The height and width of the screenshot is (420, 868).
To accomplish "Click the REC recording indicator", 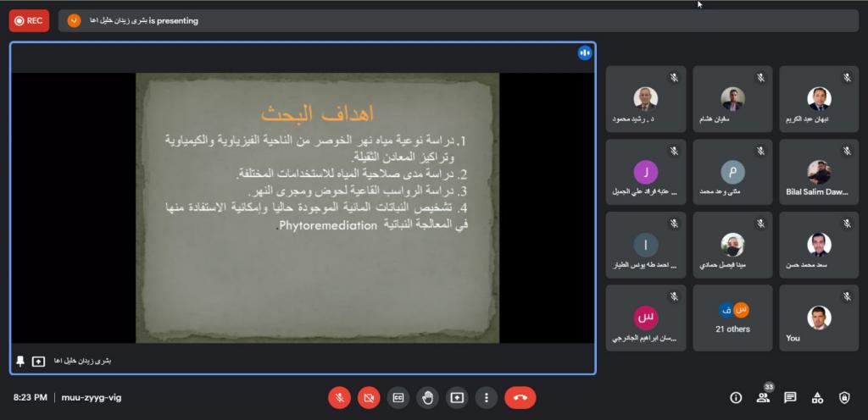I will 29,20.
